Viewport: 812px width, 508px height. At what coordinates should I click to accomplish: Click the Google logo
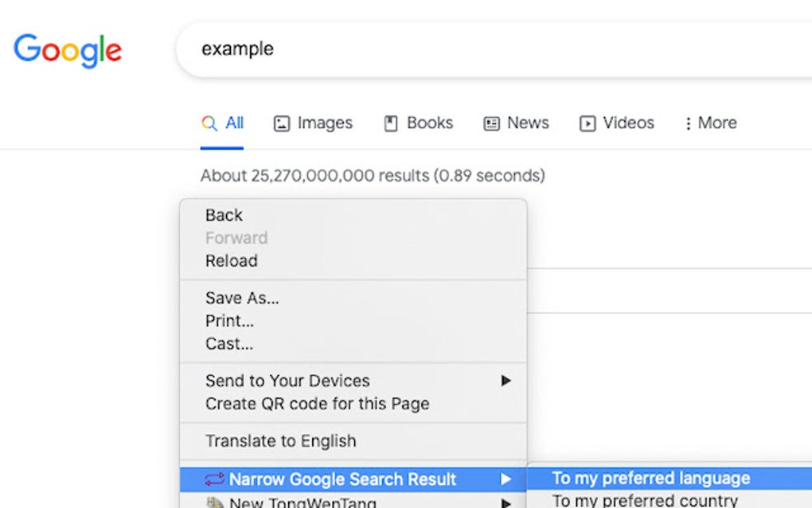click(67, 49)
